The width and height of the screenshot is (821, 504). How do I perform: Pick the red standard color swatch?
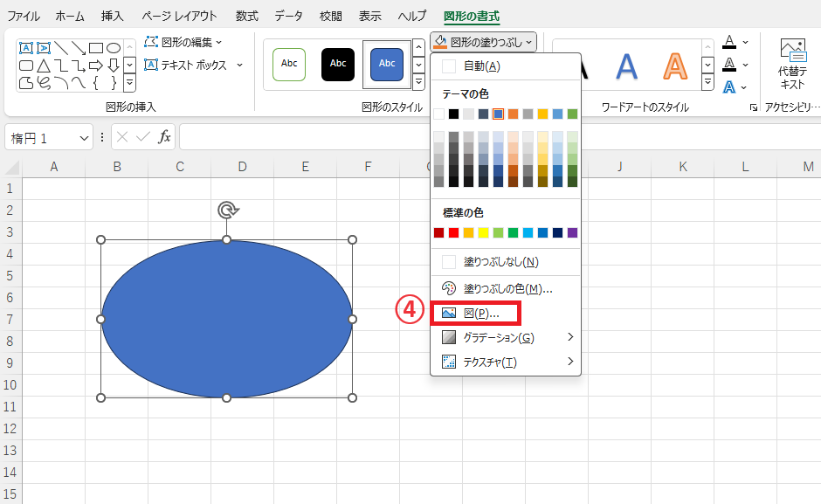[453, 232]
